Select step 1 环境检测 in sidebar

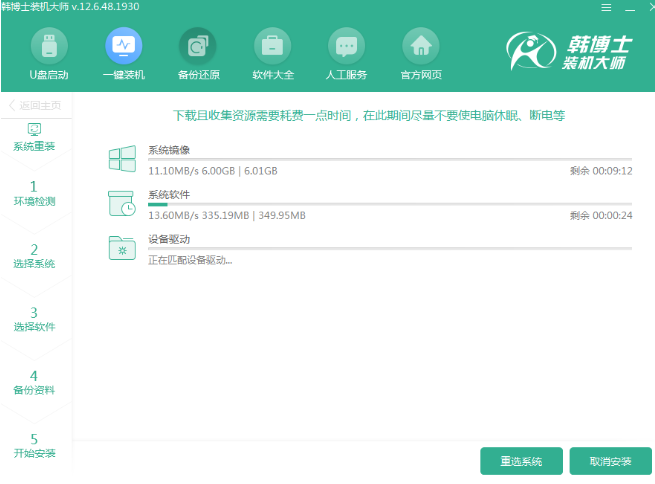pos(35,193)
